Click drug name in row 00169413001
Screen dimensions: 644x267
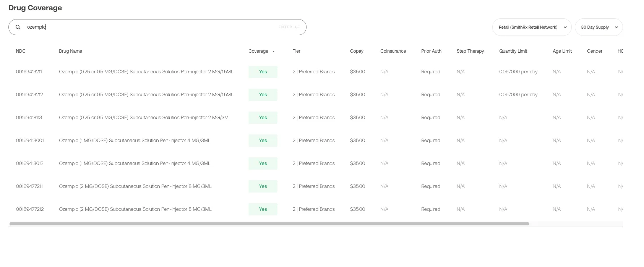[x=135, y=141]
